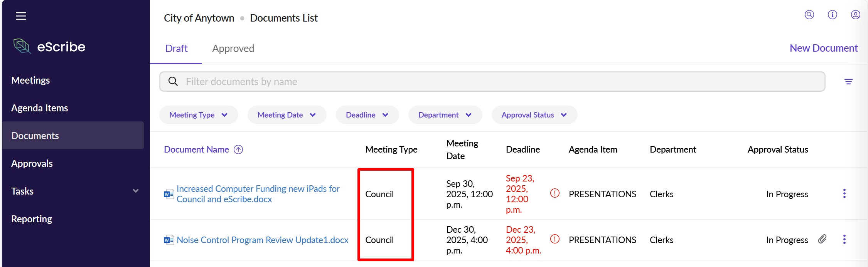Open Noise Control Program Review Update1.docx link
Screen dimensions: 868x267
click(262, 240)
